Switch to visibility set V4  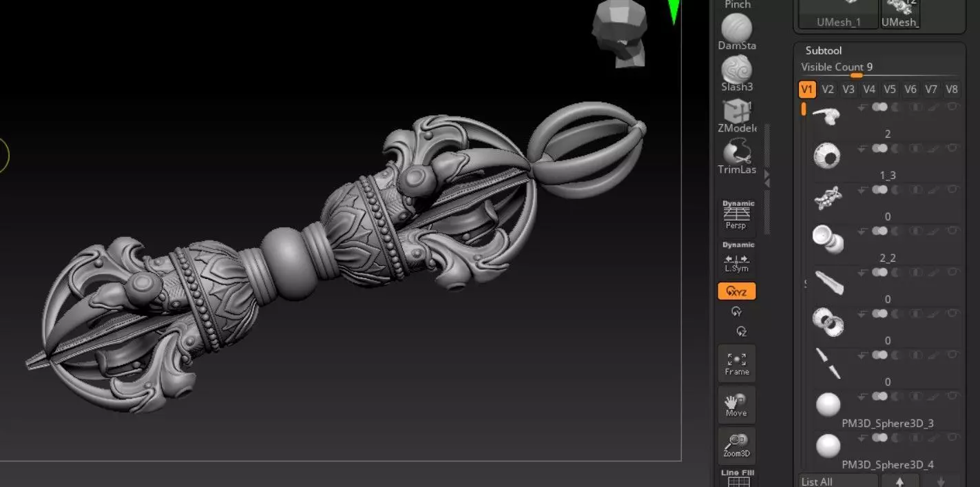click(x=869, y=90)
